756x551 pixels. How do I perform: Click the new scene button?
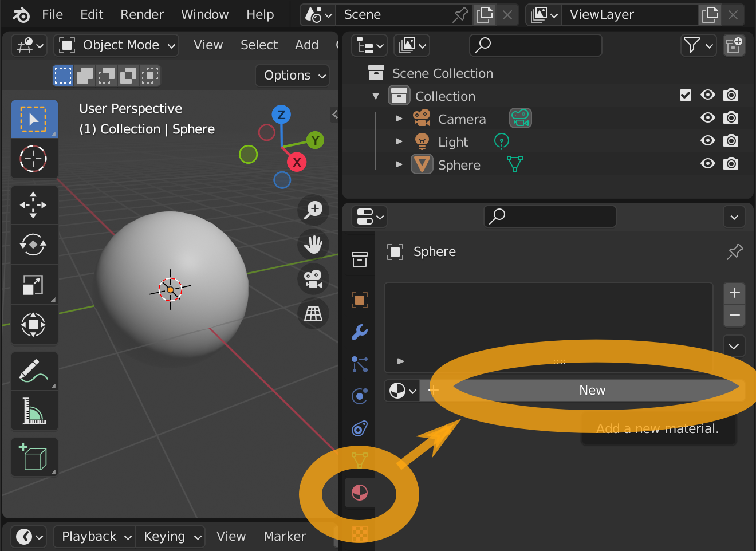click(485, 15)
